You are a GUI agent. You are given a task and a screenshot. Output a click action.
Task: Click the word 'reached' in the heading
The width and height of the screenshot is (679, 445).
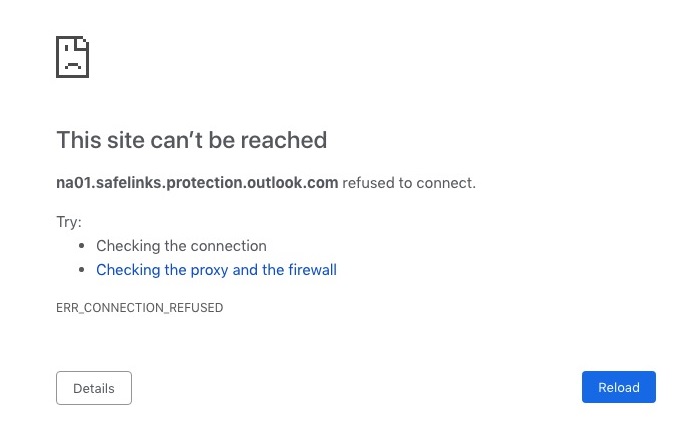pyautogui.click(x=284, y=140)
